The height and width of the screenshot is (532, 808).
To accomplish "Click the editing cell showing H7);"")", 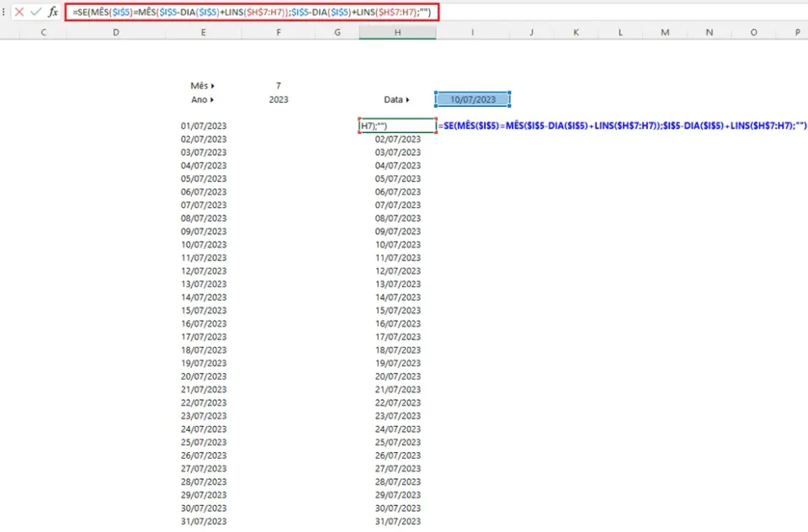I will coord(397,125).
